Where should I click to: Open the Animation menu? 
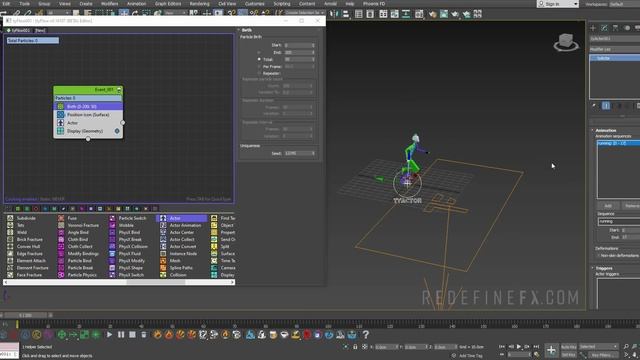[x=136, y=4]
